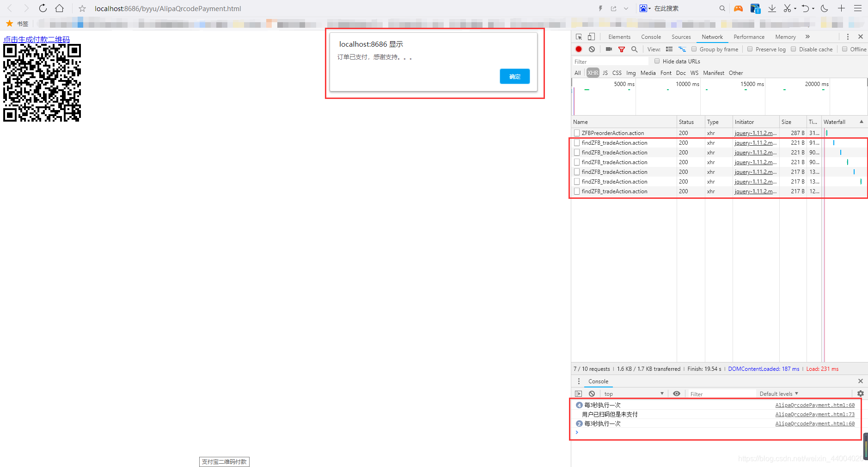Click the undo closed-tab arrow icon

click(806, 8)
